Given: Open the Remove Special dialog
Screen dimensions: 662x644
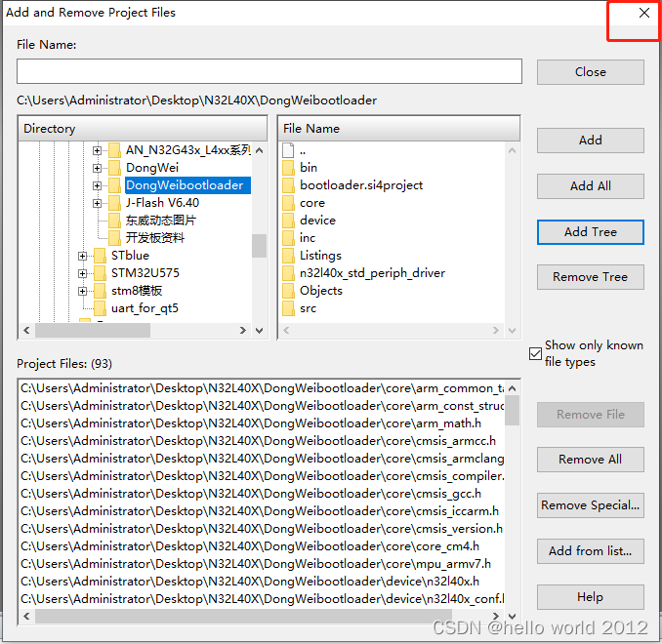Looking at the screenshot, I should (590, 505).
